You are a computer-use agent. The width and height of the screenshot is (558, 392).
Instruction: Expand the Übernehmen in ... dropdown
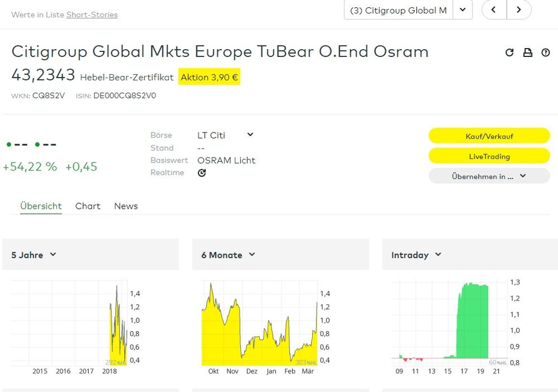pyautogui.click(x=489, y=176)
